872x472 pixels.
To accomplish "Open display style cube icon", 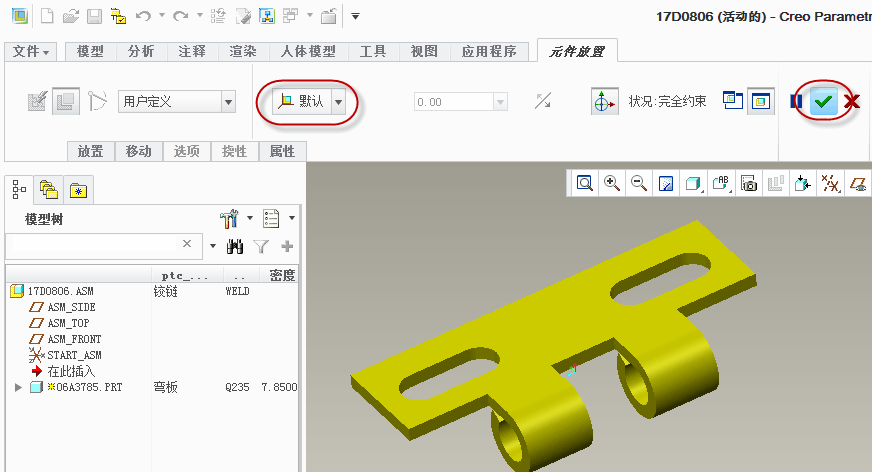I will 693,183.
